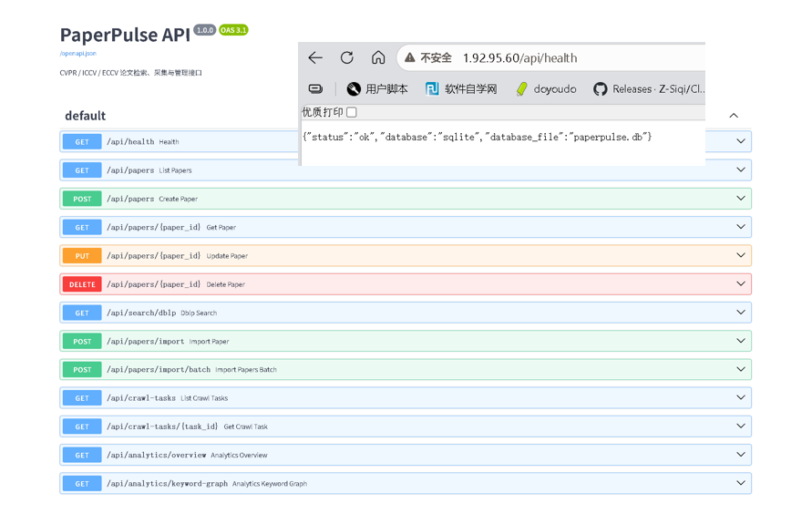Expand Get Crawl Task row chevron
This screenshot has width=812, height=524.
tap(741, 426)
